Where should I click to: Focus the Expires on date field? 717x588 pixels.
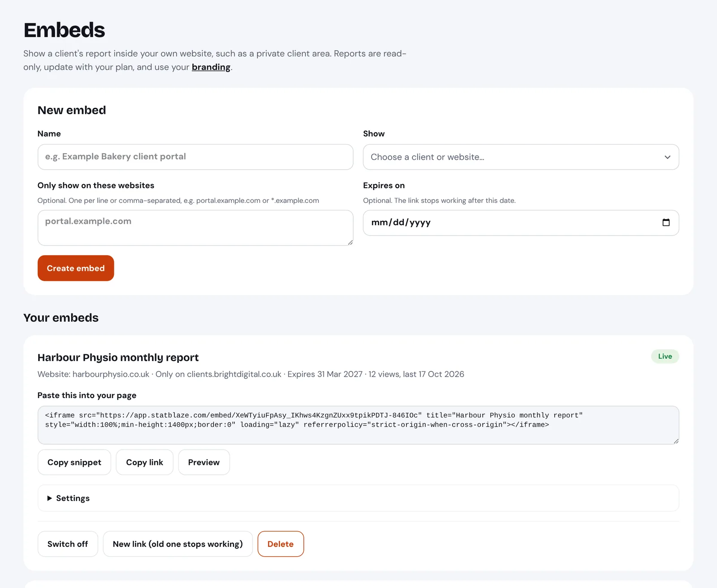click(x=521, y=223)
